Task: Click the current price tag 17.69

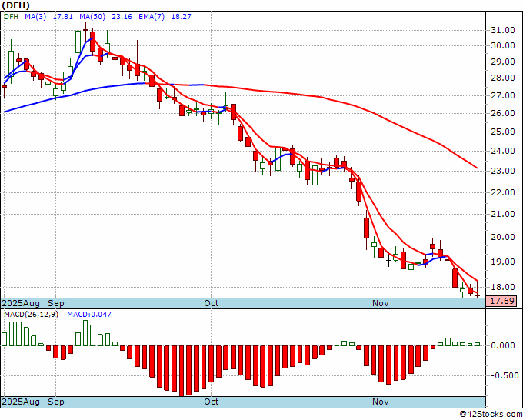Action: (x=501, y=302)
